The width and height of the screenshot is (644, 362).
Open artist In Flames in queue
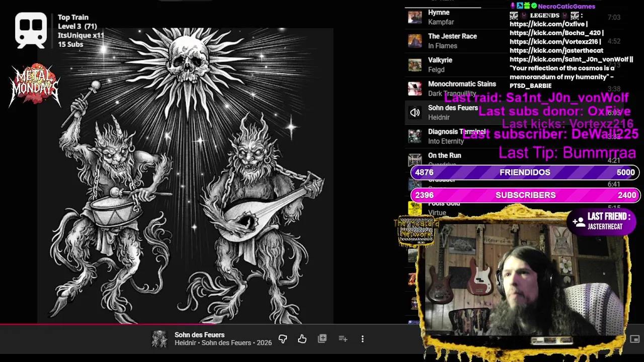point(443,46)
